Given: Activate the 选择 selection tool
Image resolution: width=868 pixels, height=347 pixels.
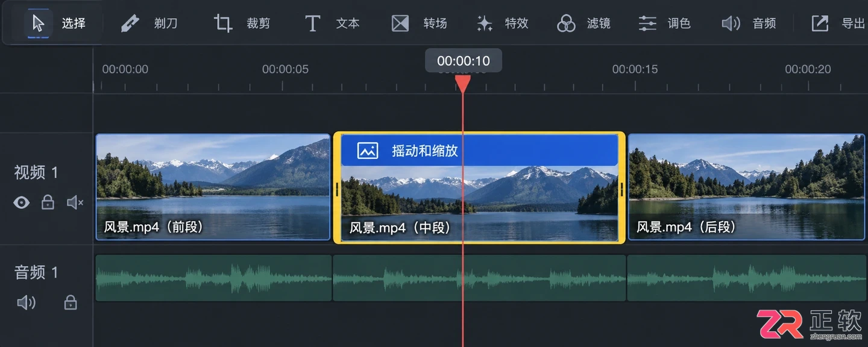Looking at the screenshot, I should tap(57, 23).
